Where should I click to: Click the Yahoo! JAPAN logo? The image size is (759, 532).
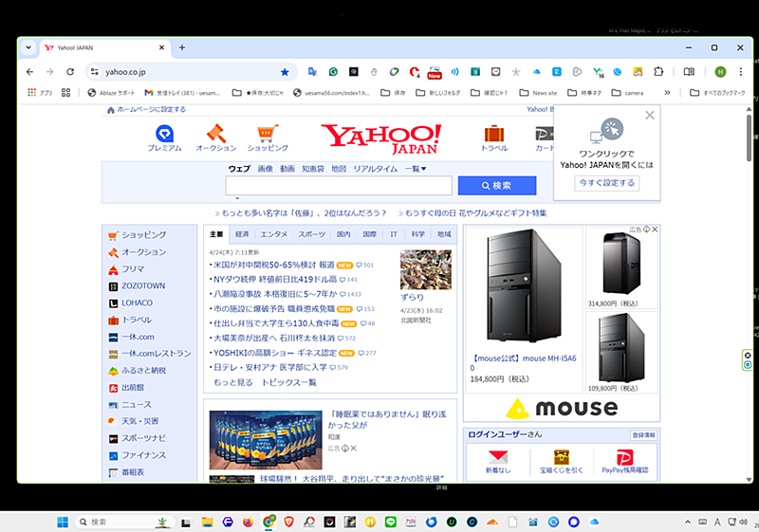381,139
